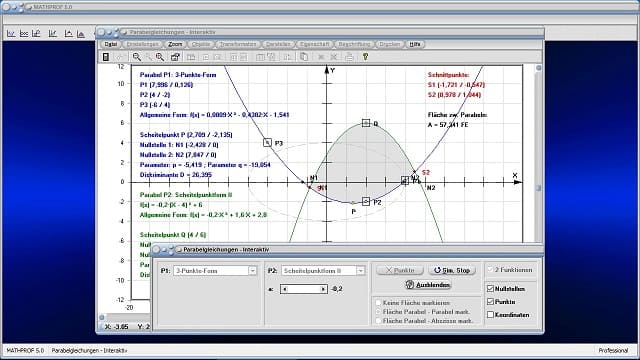Click the zoom out magnifier icon
Viewport: 640px width, 360px height.
[137, 57]
